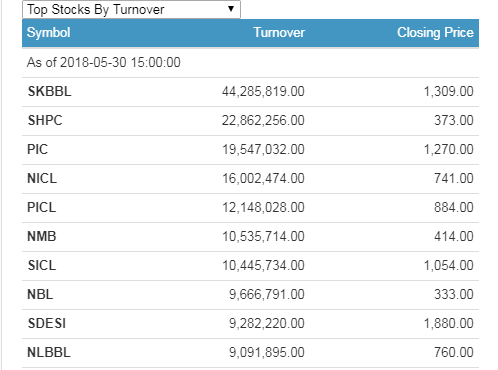Open the NMB stock symbol link

(x=42, y=236)
